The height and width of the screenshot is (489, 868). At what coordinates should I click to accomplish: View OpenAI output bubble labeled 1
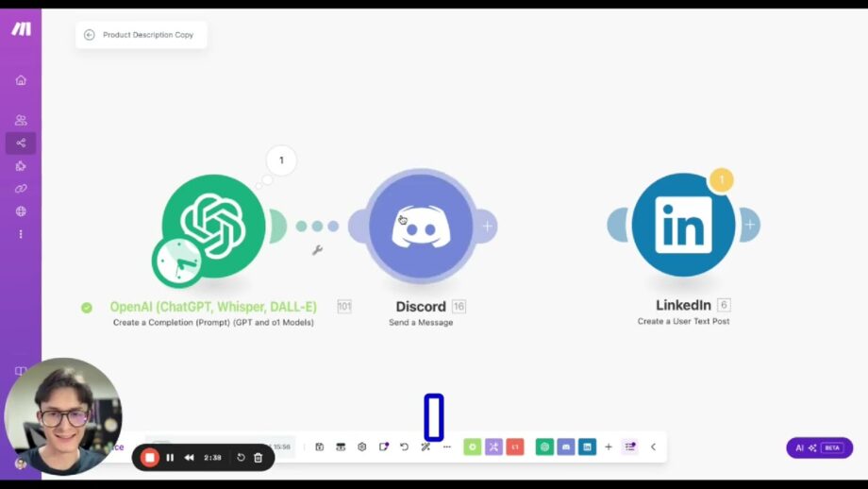pyautogui.click(x=281, y=160)
